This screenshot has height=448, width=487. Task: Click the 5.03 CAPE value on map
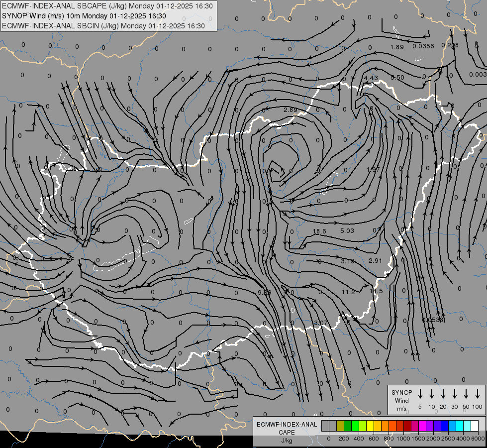(x=347, y=230)
